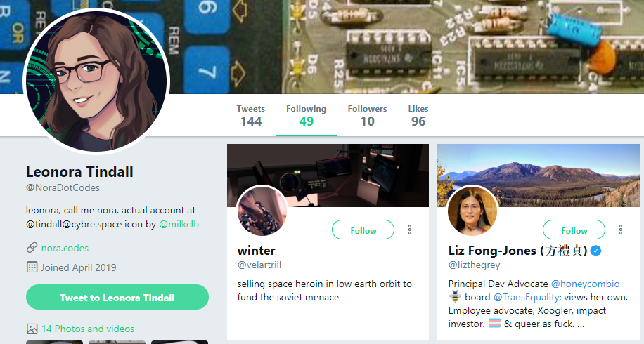Open the Followers tab
Image resolution: width=644 pixels, height=344 pixels.
367,115
